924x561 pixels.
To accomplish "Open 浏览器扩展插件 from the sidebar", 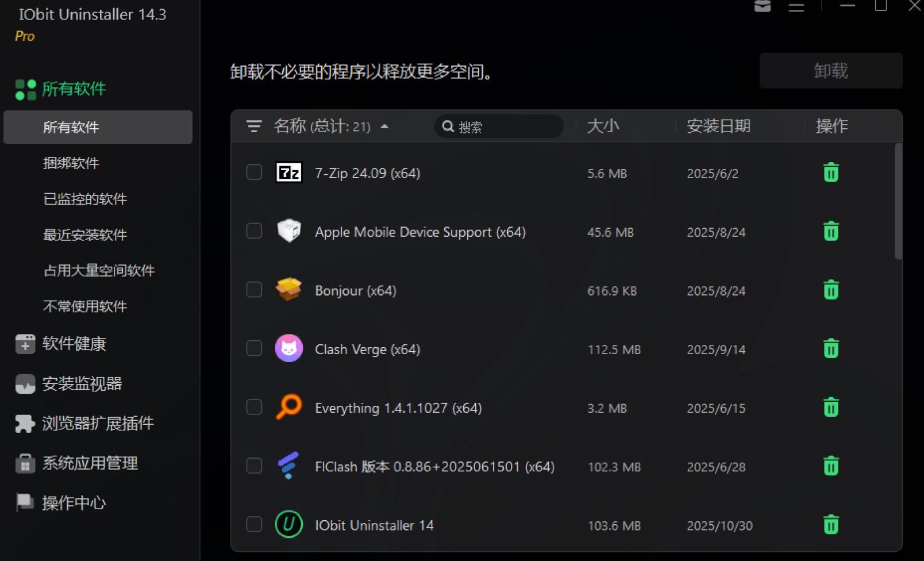I will pos(25,424).
